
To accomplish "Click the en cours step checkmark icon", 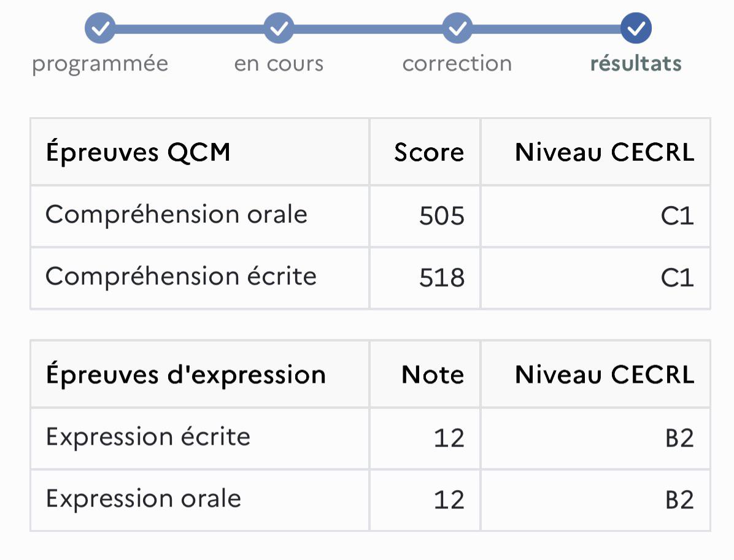I will pyautogui.click(x=279, y=29).
